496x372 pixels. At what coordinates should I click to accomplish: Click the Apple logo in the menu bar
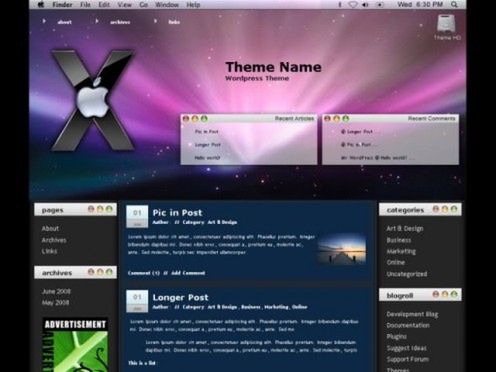[x=41, y=4]
